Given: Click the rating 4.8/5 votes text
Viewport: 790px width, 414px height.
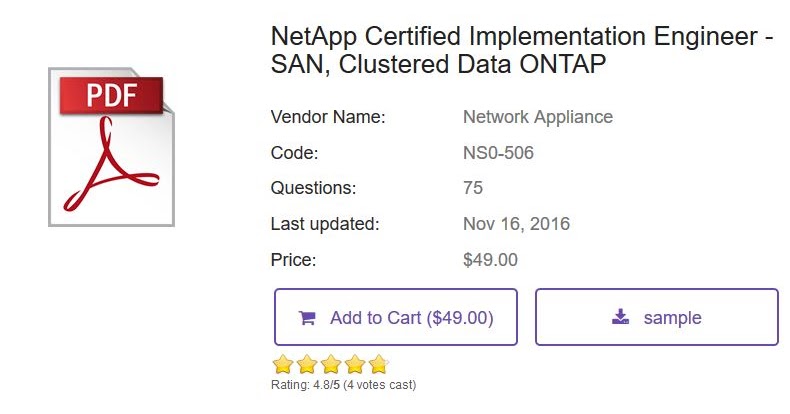Looking at the screenshot, I should coord(343,385).
